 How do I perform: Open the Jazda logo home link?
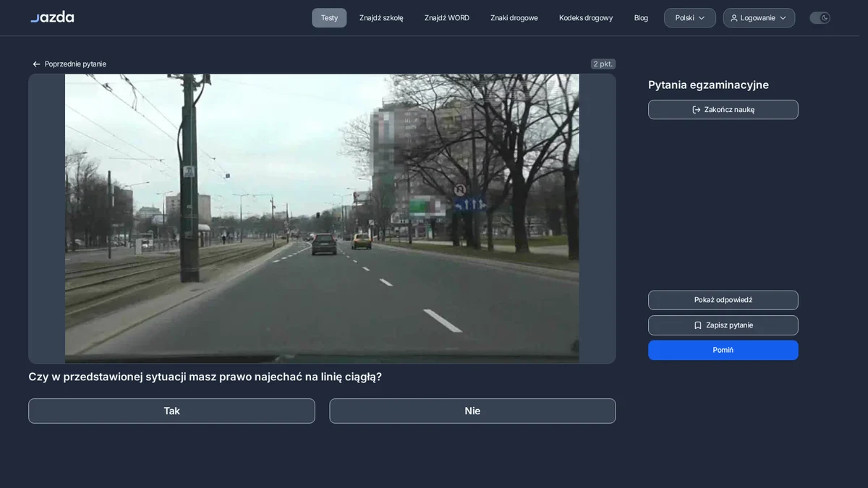click(52, 17)
